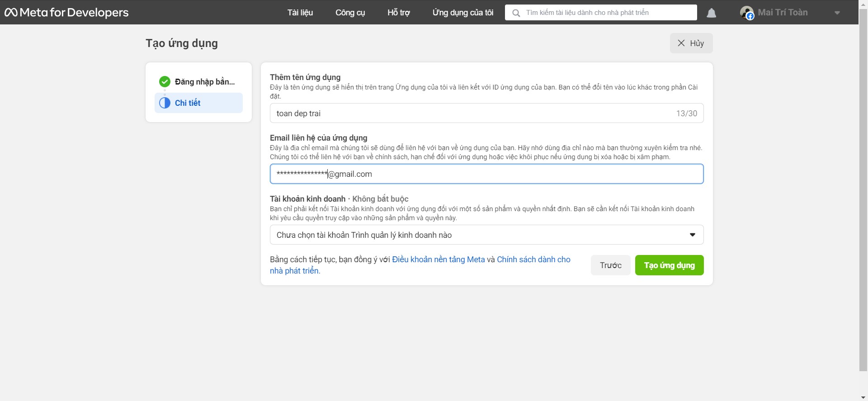Click the Mai Trí Toàn profile avatar
This screenshot has height=401, width=868.
[x=747, y=13]
